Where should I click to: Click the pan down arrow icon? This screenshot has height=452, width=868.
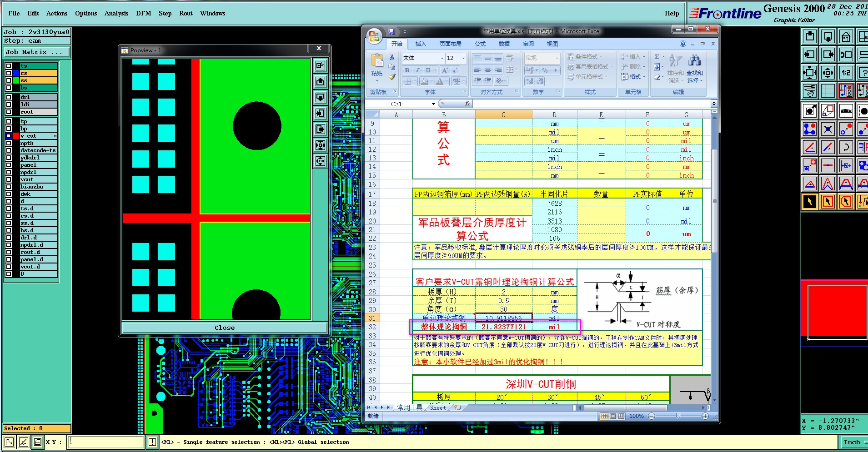828,36
